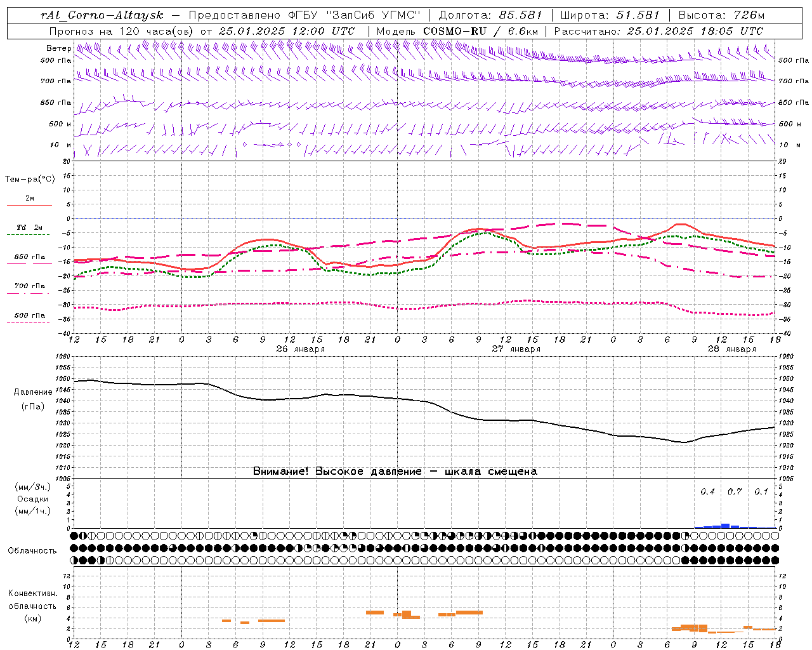Screen dimensions: 812x650
Task: Select the elevation text 'Высота: 726м'
Action: [x=721, y=15]
